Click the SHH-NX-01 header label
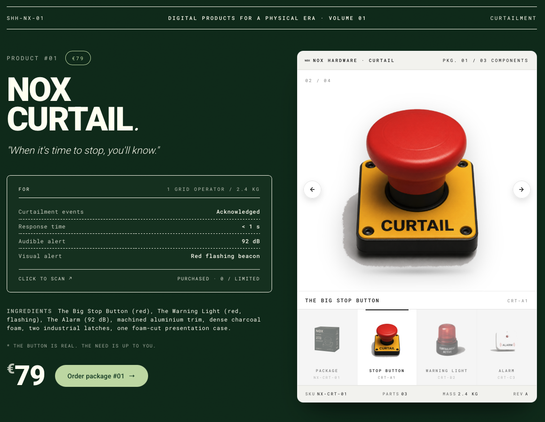 (x=25, y=18)
